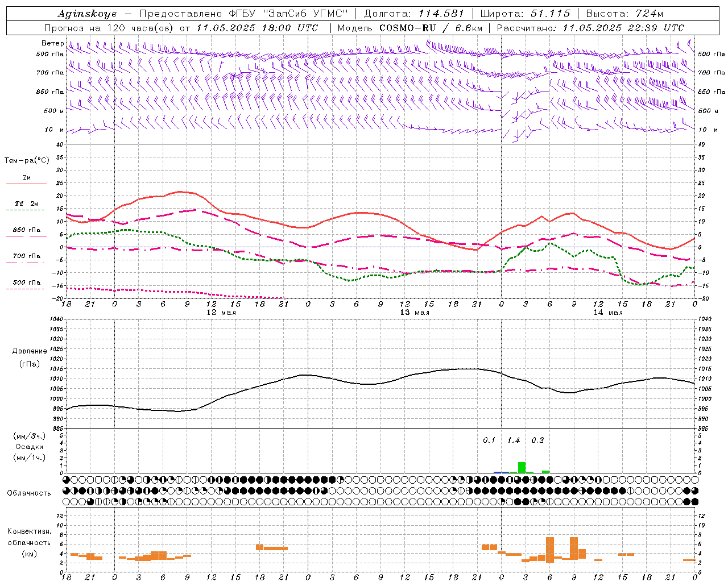Click the 10 м wind level label on right
728x582 pixels.
[x=708, y=130]
